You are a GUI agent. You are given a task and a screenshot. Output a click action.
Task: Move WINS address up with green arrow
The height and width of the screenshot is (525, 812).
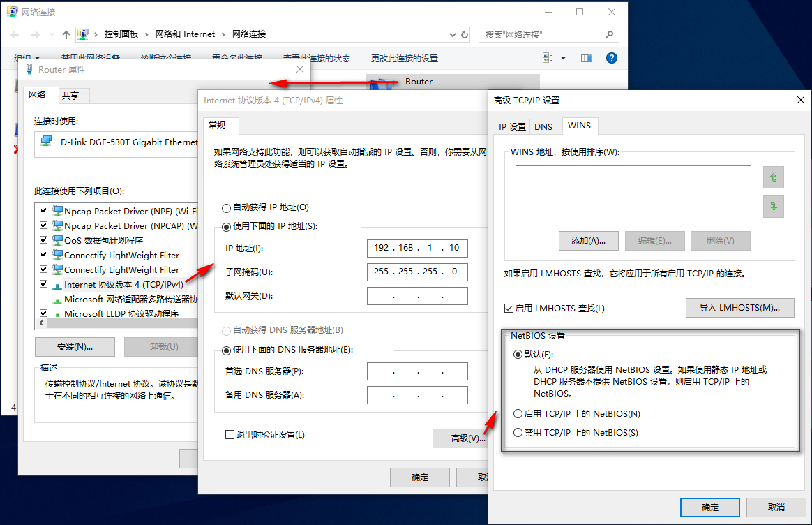773,177
